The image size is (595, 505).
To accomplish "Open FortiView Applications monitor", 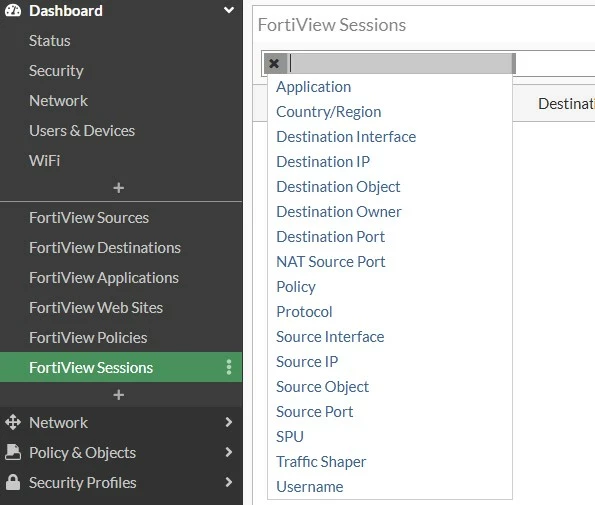I will [x=104, y=278].
